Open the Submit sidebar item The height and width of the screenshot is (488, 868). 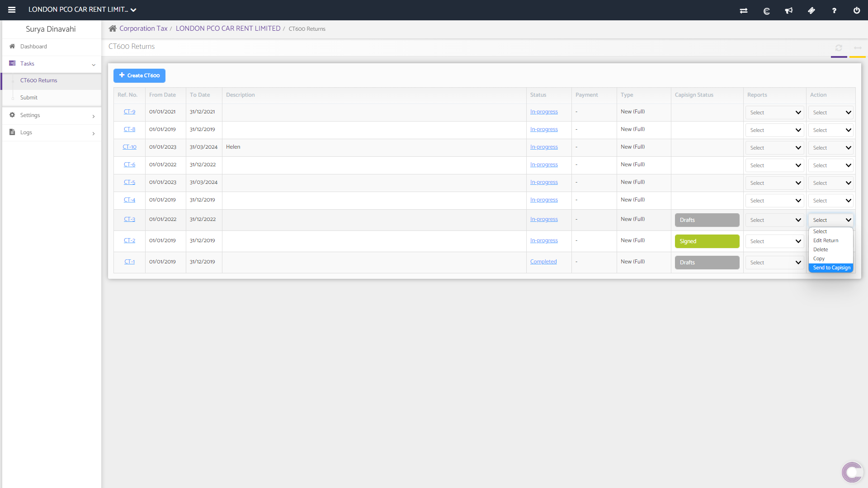point(29,98)
